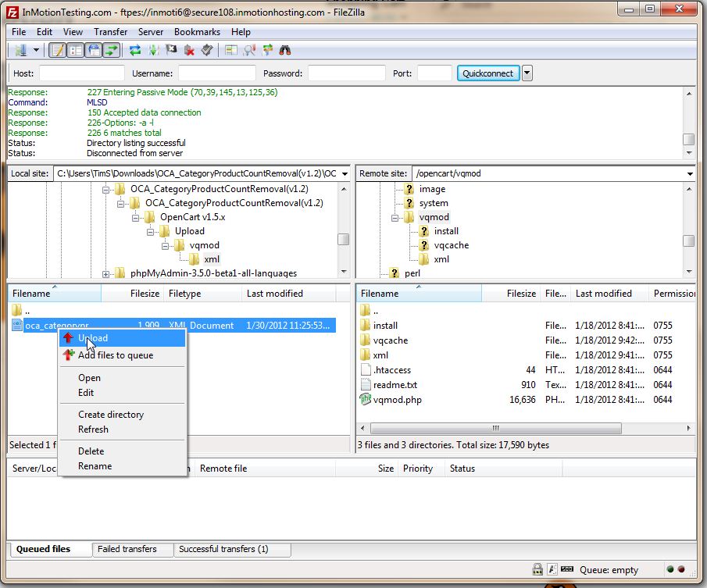Toggle the message log display
The height and width of the screenshot is (588, 707).
tap(57, 51)
